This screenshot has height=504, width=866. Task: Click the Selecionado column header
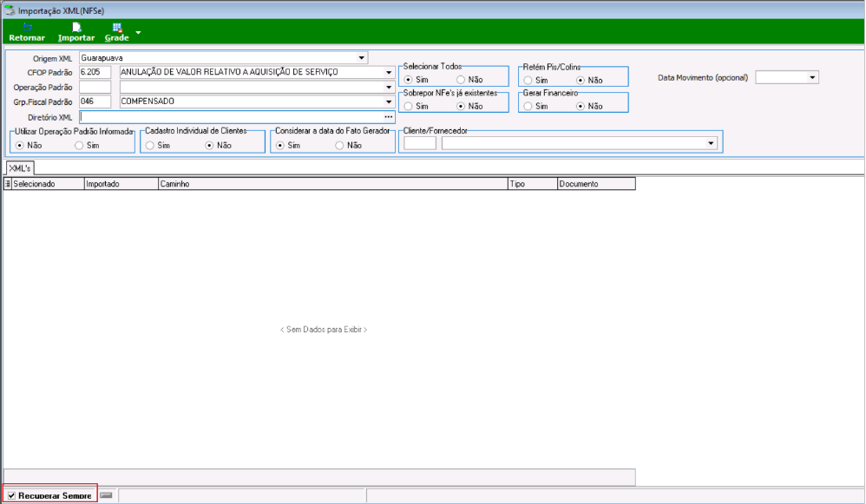pyautogui.click(x=48, y=184)
